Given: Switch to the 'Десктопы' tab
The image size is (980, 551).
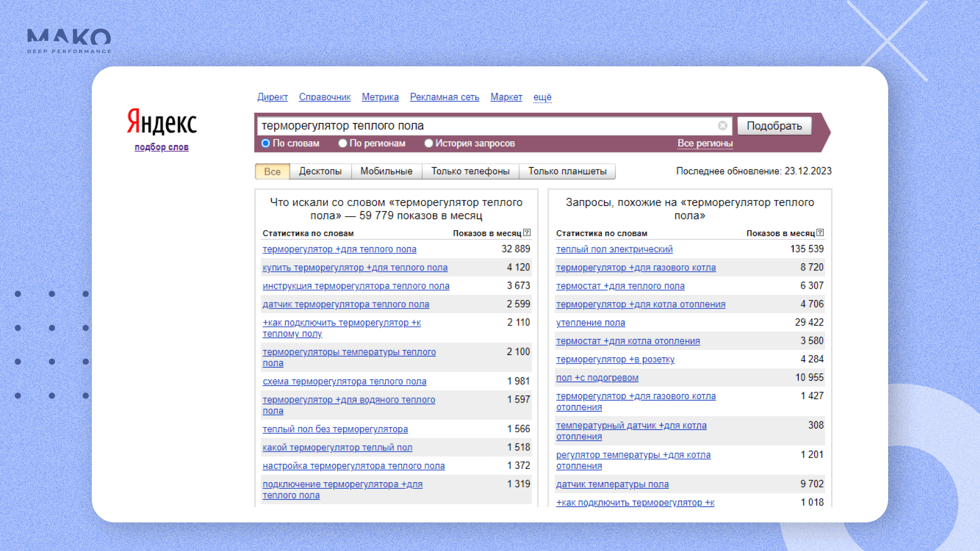Looking at the screenshot, I should [320, 171].
